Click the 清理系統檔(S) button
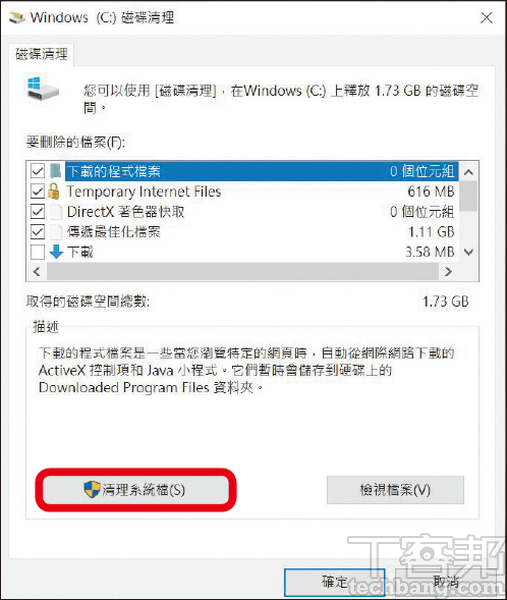The width and height of the screenshot is (507, 600). pos(135,489)
